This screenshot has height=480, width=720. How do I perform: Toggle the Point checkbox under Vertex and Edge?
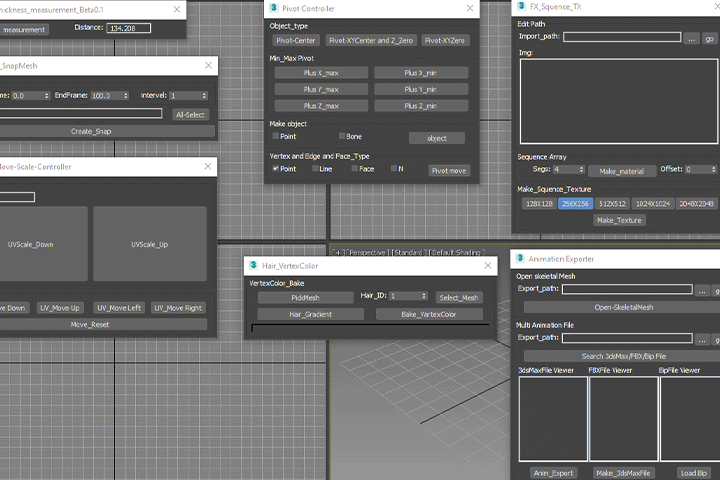pyautogui.click(x=276, y=169)
